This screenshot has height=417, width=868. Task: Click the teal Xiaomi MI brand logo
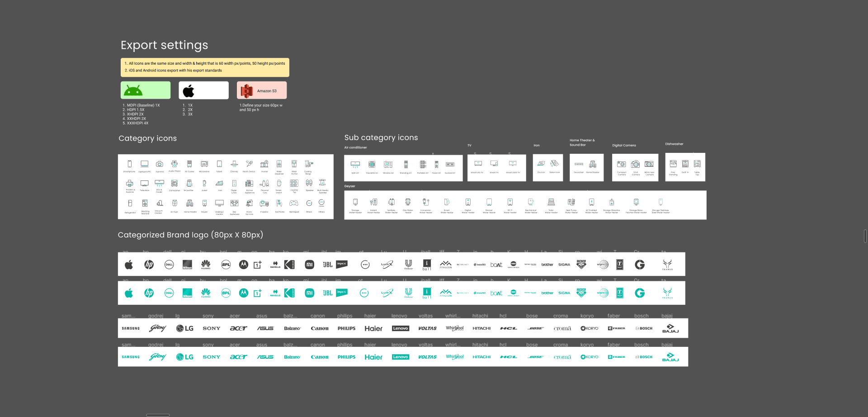[x=309, y=293]
